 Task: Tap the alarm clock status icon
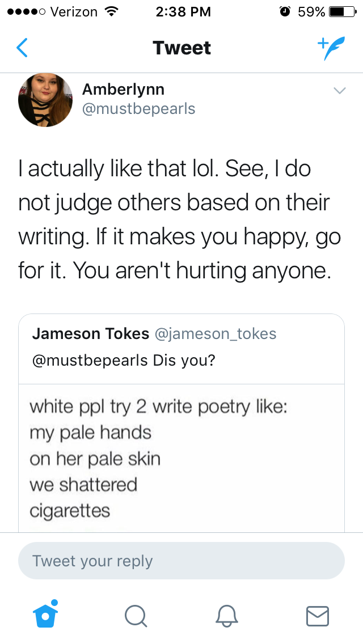click(x=285, y=11)
